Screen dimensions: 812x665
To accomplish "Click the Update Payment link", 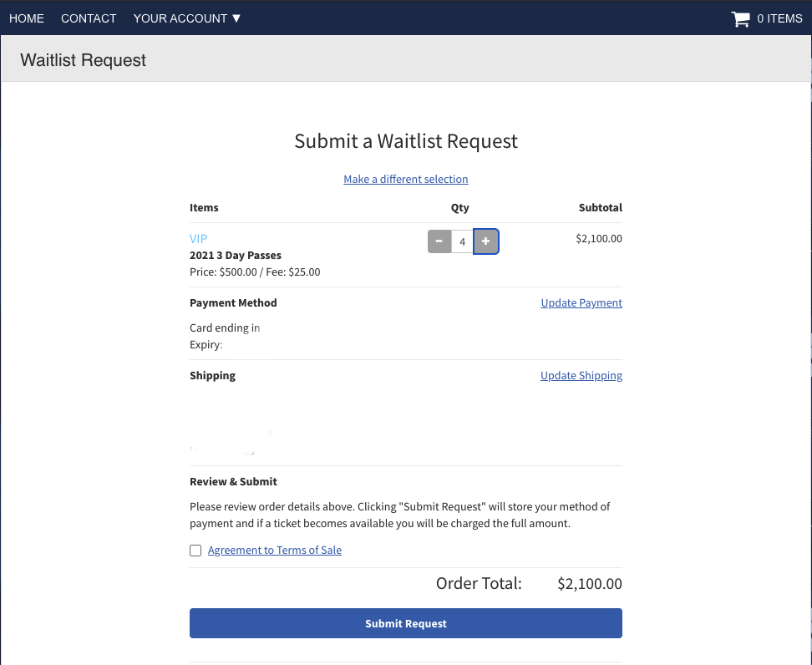I will [x=581, y=302].
